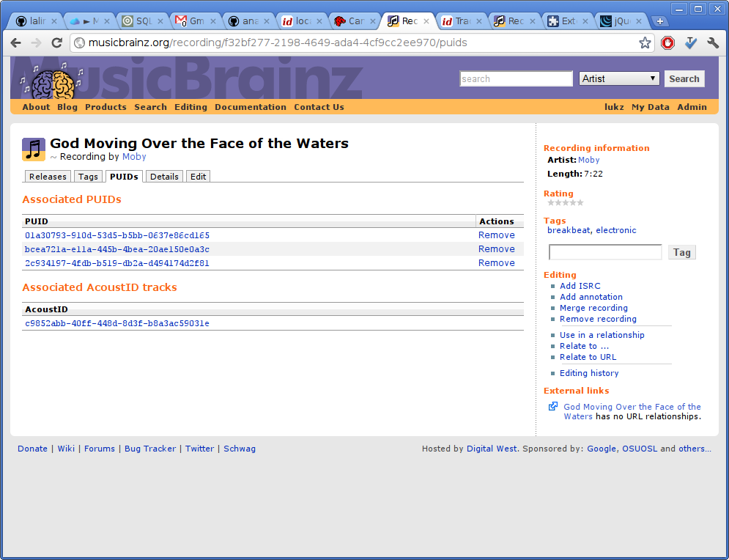Image resolution: width=729 pixels, height=560 pixels.
Task: Close the active Recording browser tab
Action: tap(426, 21)
